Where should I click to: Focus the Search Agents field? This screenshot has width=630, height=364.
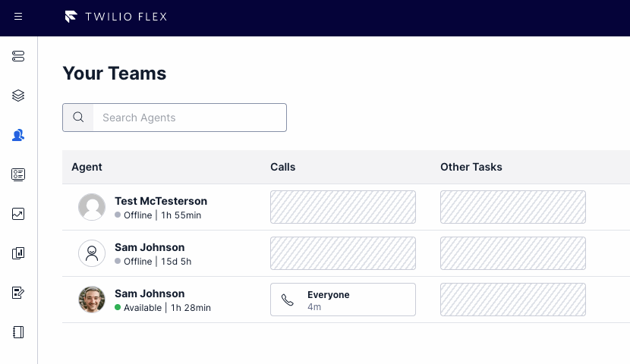(x=175, y=118)
